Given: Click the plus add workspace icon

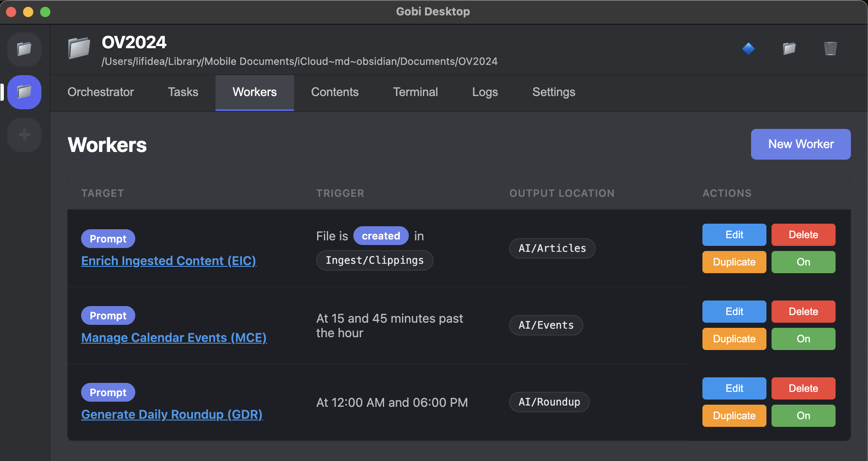Looking at the screenshot, I should click(x=24, y=134).
